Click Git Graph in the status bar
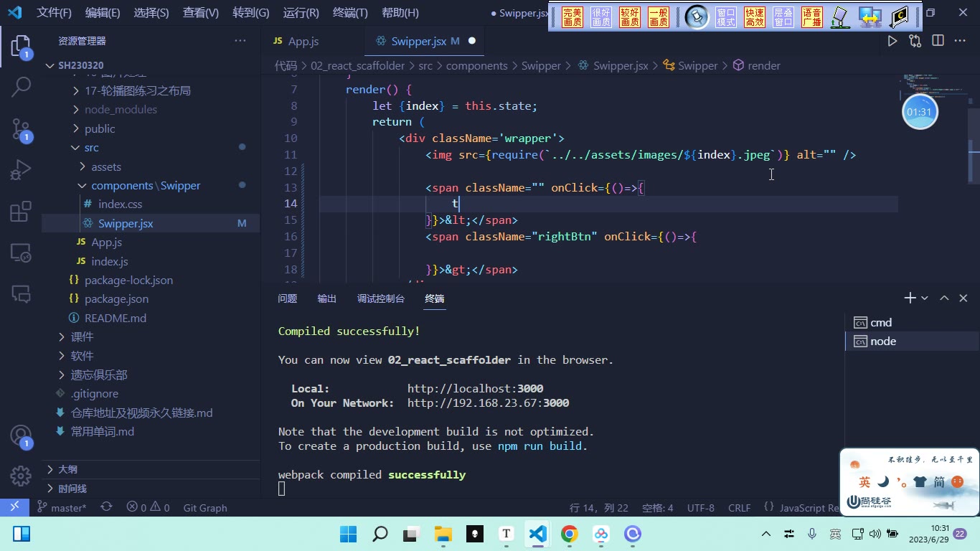This screenshot has height=551, width=980. (x=205, y=508)
